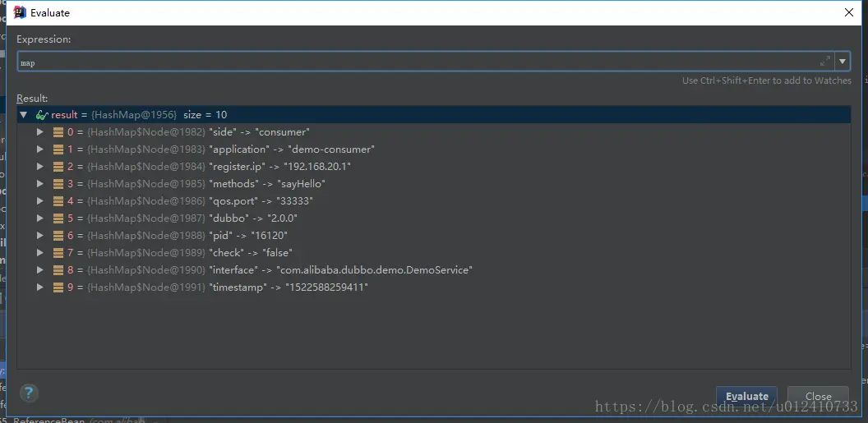Click the field icon of node 2

pos(58,167)
